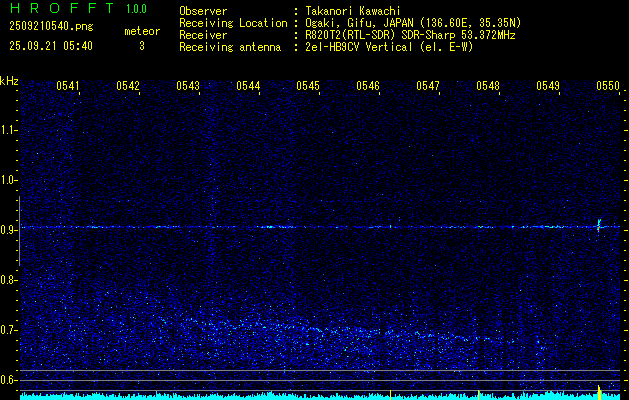
Task: Click the gray vertical range bar near 0.9
Action: [19, 231]
